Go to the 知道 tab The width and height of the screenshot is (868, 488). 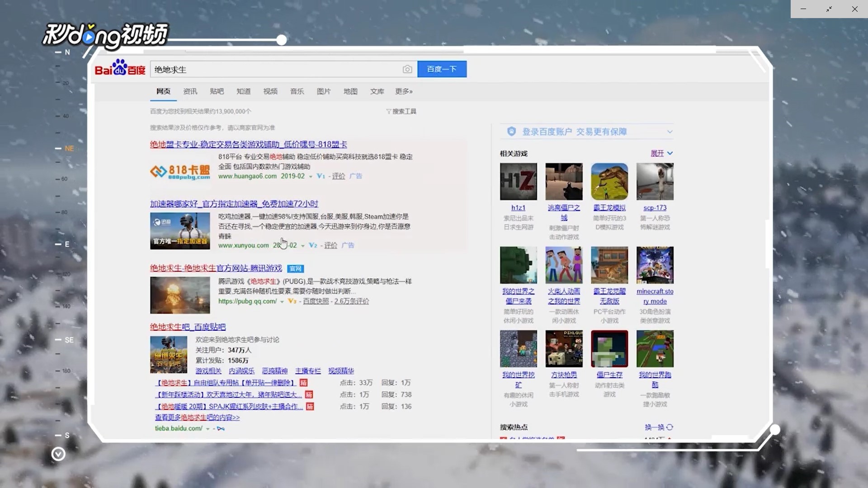coord(243,91)
